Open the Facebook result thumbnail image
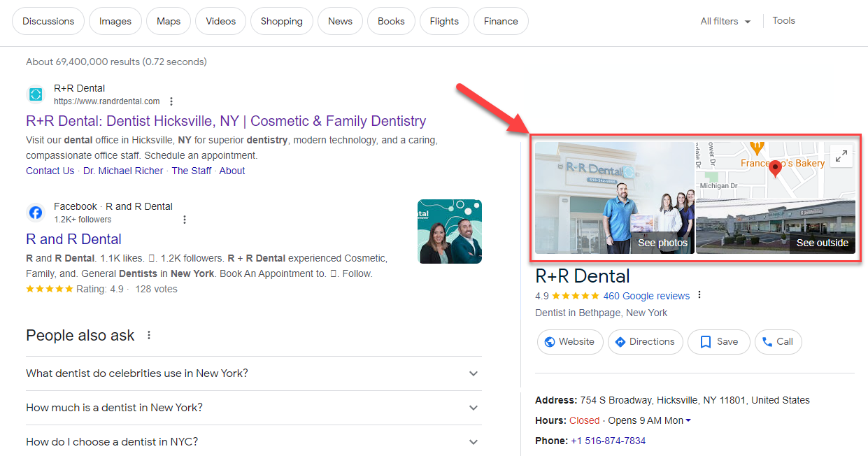 tap(450, 231)
